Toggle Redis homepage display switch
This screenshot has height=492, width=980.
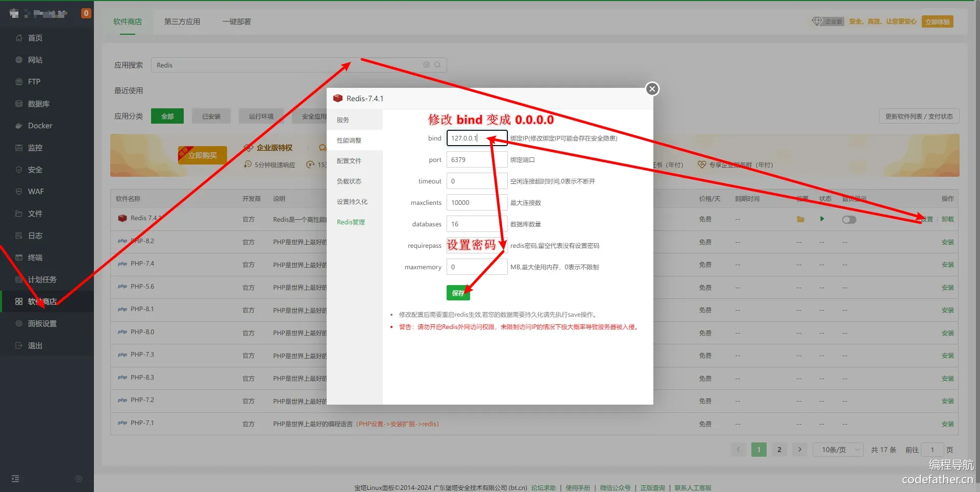click(849, 220)
